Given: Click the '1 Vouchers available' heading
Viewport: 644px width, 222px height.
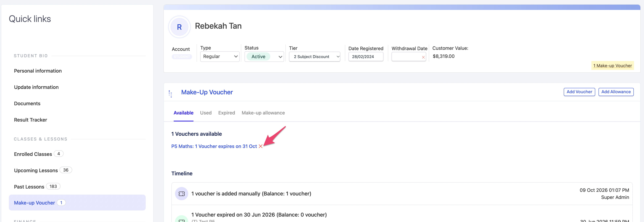Looking at the screenshot, I should (x=196, y=134).
